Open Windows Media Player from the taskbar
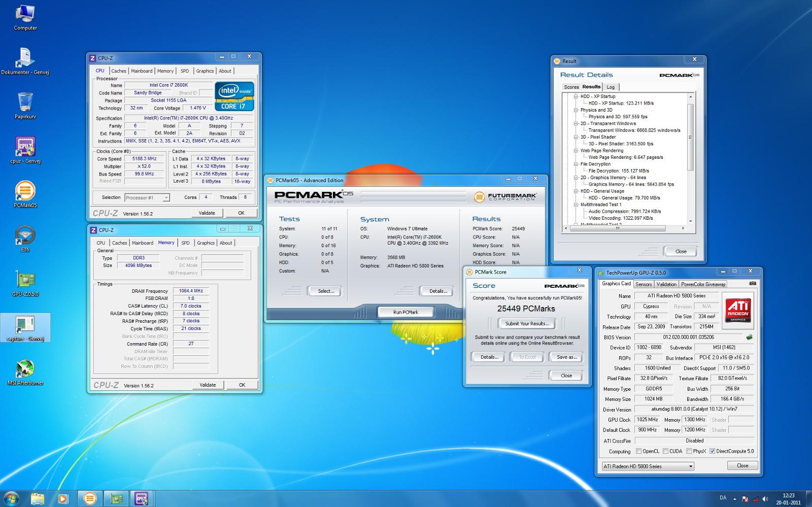 tap(62, 498)
